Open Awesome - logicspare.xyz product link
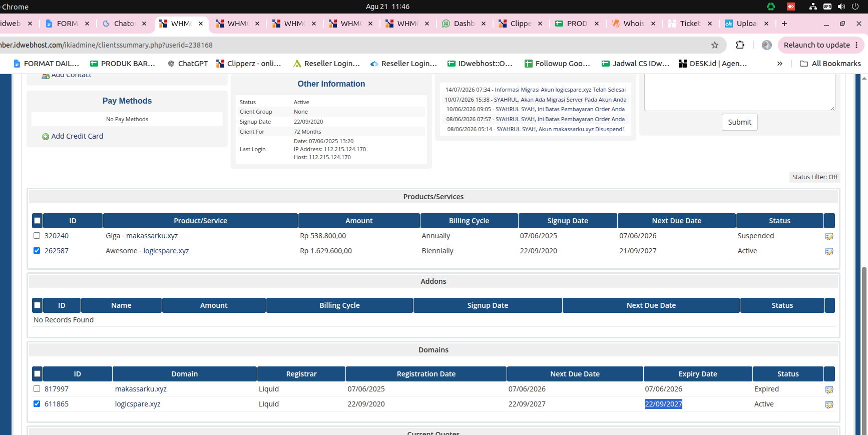Image resolution: width=868 pixels, height=435 pixels. pos(147,251)
